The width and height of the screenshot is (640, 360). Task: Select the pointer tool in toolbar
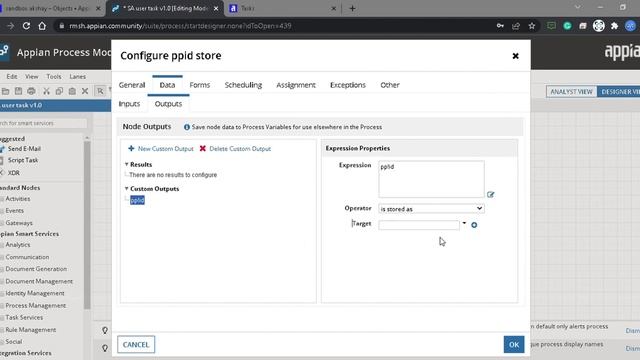point(100,91)
